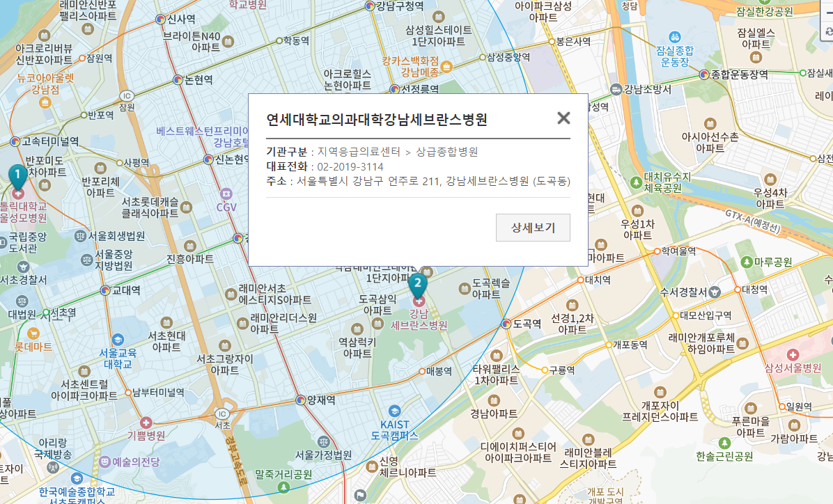Click the 대법원 supreme court icon
The image size is (833, 504).
pyautogui.click(x=22, y=301)
